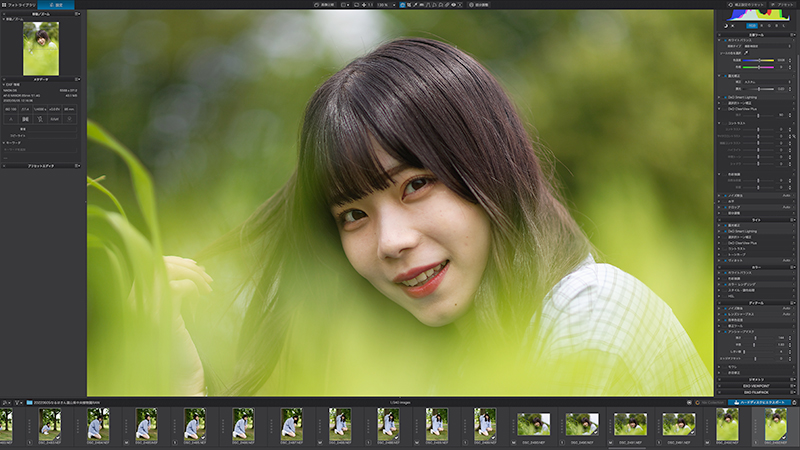Show the RGB histogram channel

[752, 26]
